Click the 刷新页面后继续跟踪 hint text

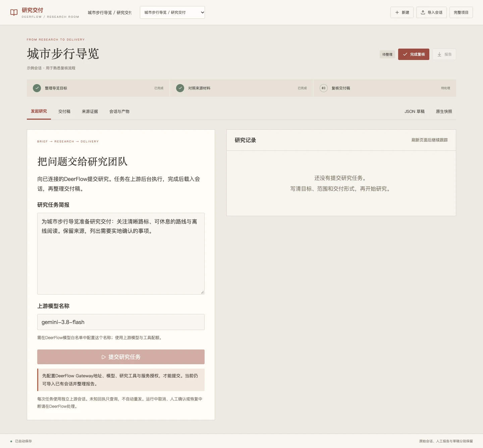pos(430,140)
